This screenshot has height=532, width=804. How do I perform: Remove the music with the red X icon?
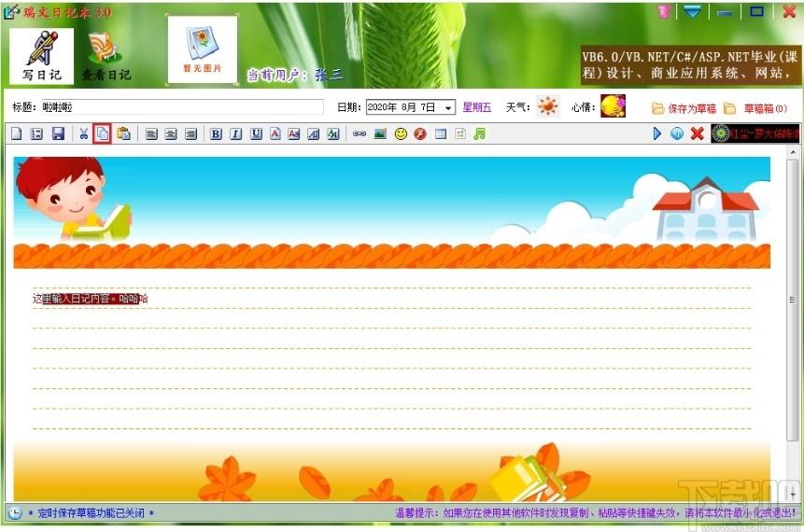tap(697, 133)
